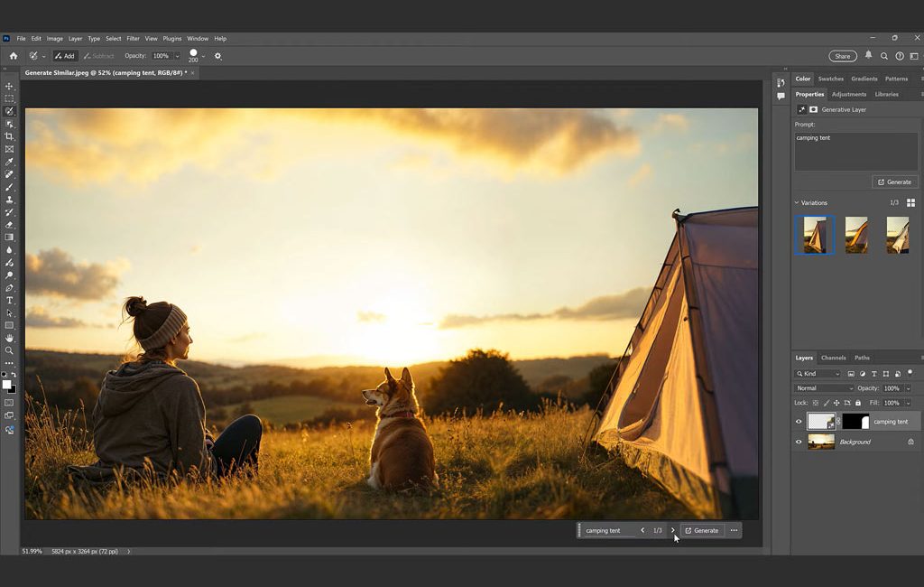
Task: Select the Crop tool
Action: [9, 136]
